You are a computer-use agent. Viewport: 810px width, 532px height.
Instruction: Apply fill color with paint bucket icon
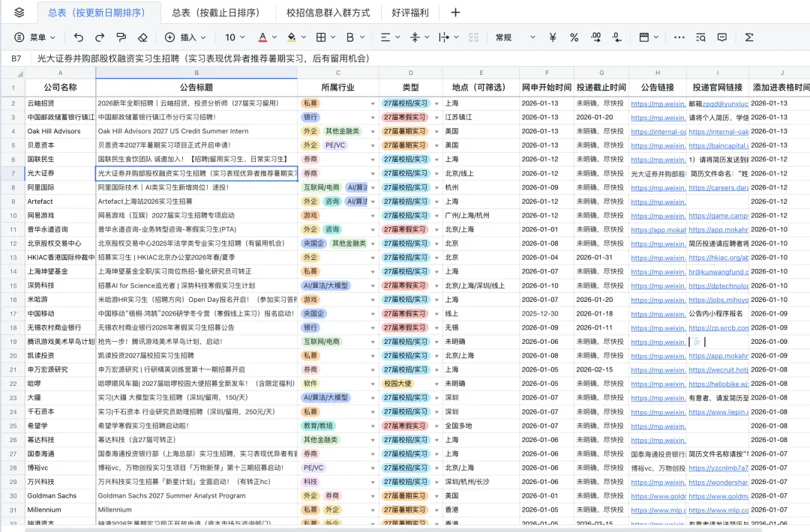[x=291, y=37]
